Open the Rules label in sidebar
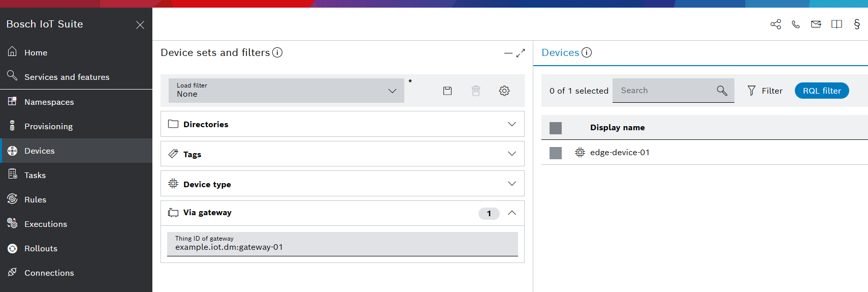 [36, 200]
